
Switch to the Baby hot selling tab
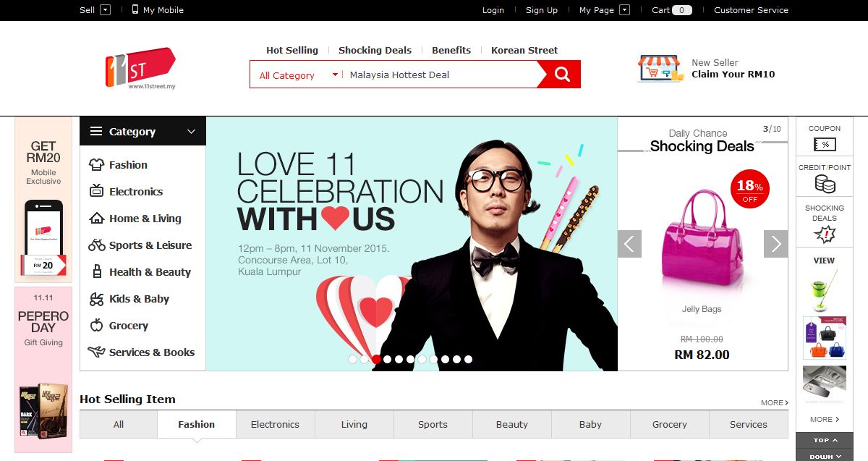(x=590, y=425)
